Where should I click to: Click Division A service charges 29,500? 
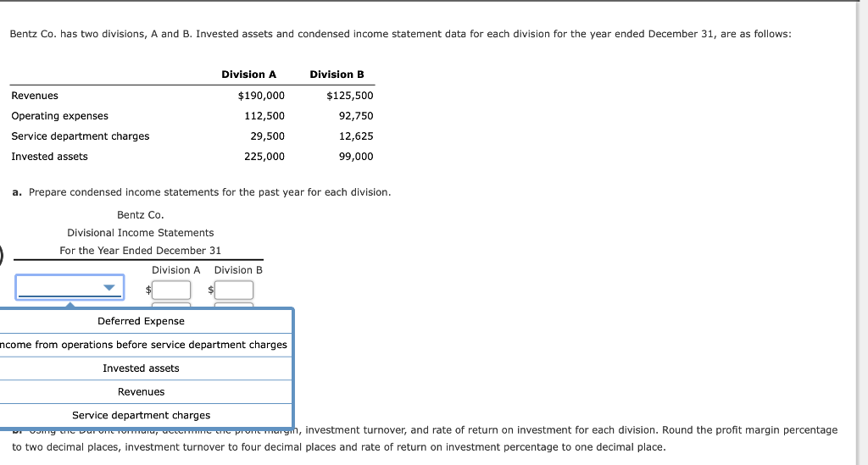267,136
